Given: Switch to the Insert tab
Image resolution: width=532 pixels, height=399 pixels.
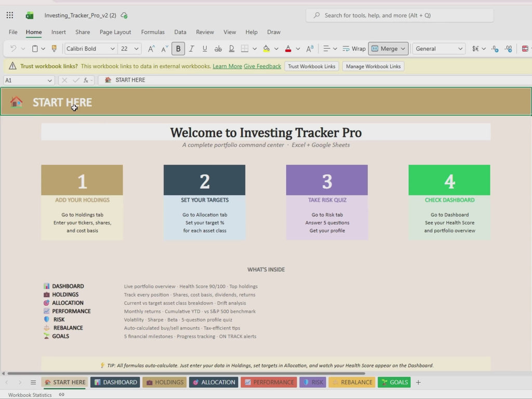Looking at the screenshot, I should coord(58,32).
